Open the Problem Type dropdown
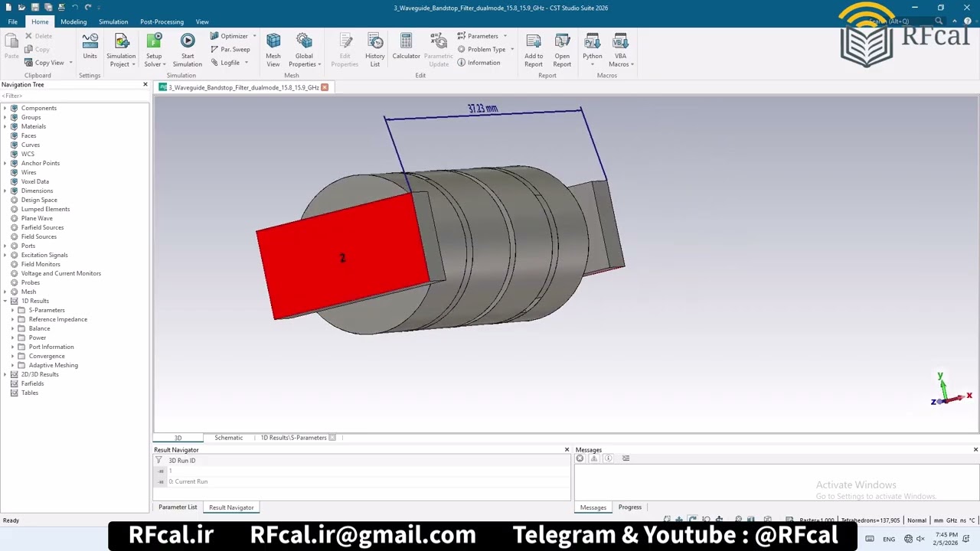 tap(485, 49)
